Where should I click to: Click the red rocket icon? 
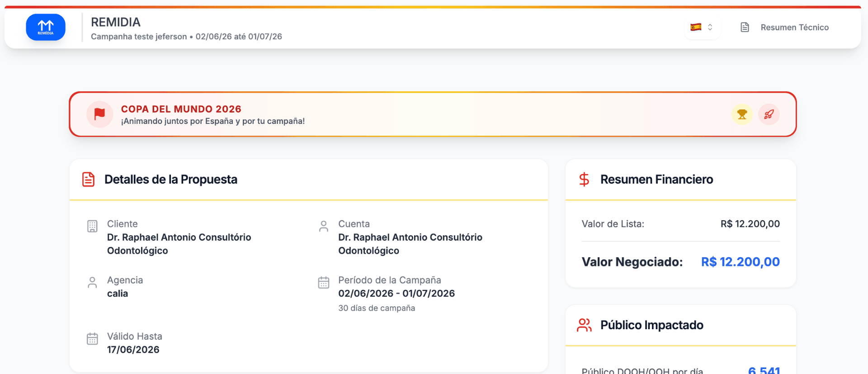[769, 114]
